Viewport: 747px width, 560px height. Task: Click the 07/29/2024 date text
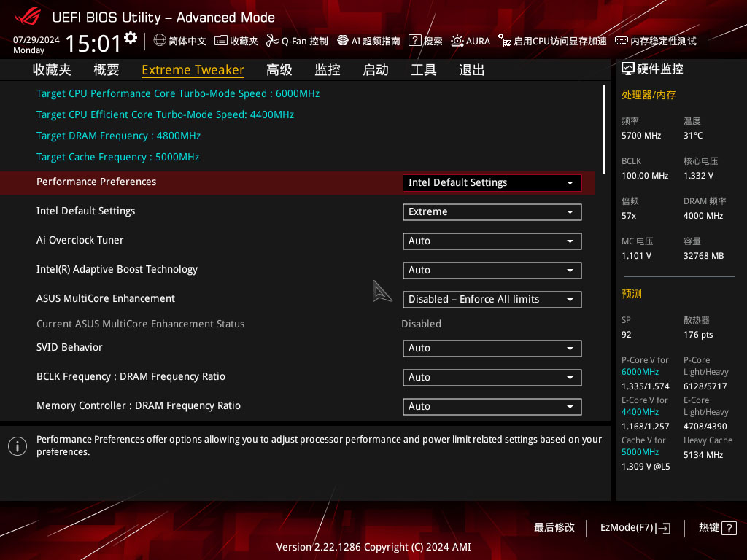coord(36,40)
